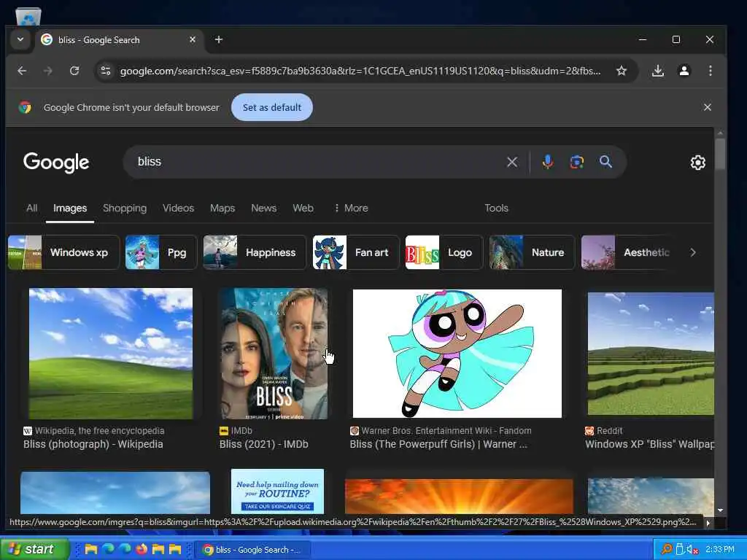Screen dimensions: 747x560
Task: Click the system clock showing 2:33 PM
Action: [720, 549]
